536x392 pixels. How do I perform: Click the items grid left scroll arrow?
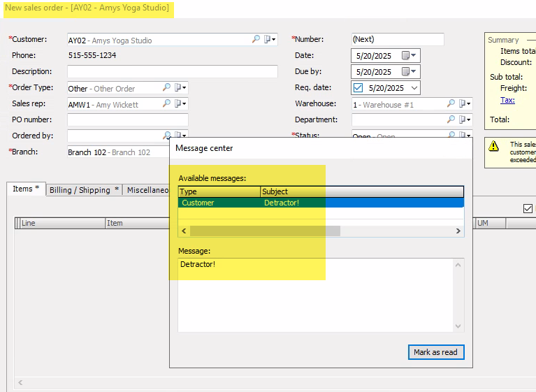[20, 382]
